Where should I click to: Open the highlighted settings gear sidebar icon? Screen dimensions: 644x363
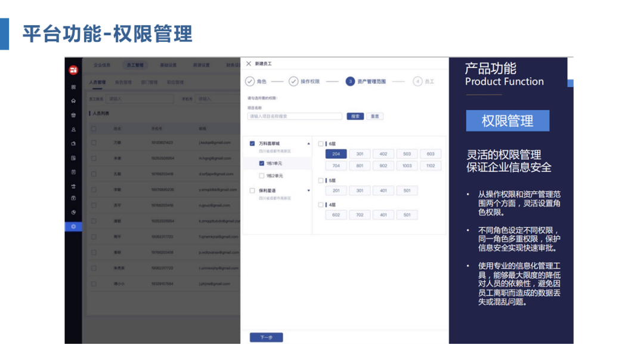coord(73,226)
